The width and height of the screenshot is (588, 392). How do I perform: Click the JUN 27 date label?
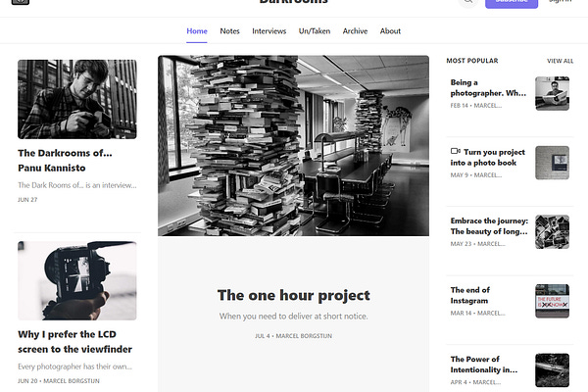click(x=27, y=200)
